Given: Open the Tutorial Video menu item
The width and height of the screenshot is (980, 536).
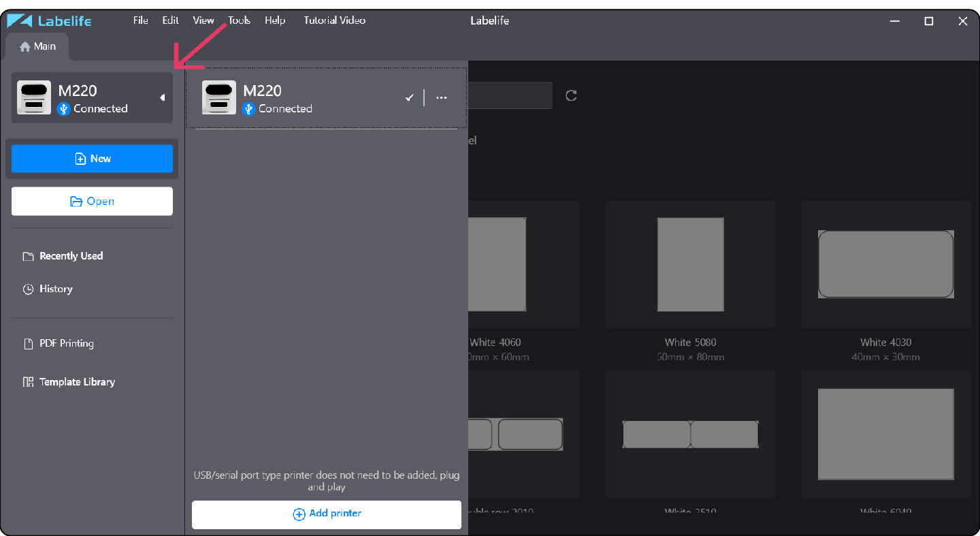Looking at the screenshot, I should [335, 20].
